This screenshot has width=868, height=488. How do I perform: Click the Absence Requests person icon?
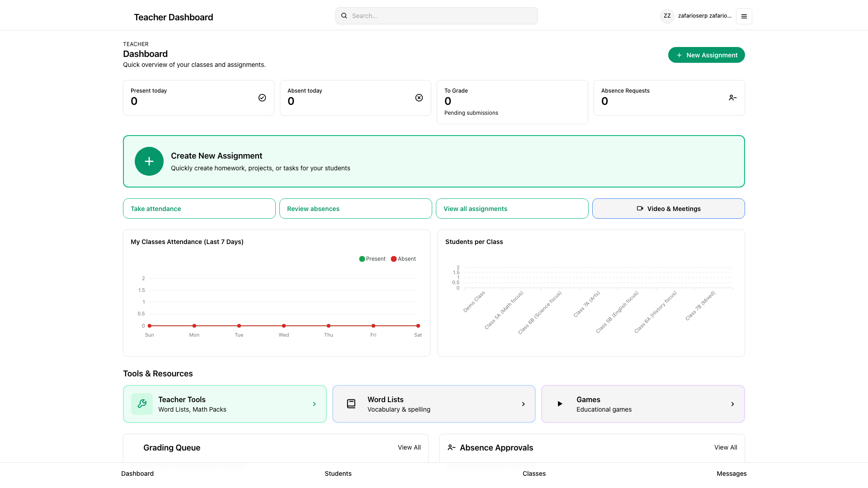tap(733, 98)
